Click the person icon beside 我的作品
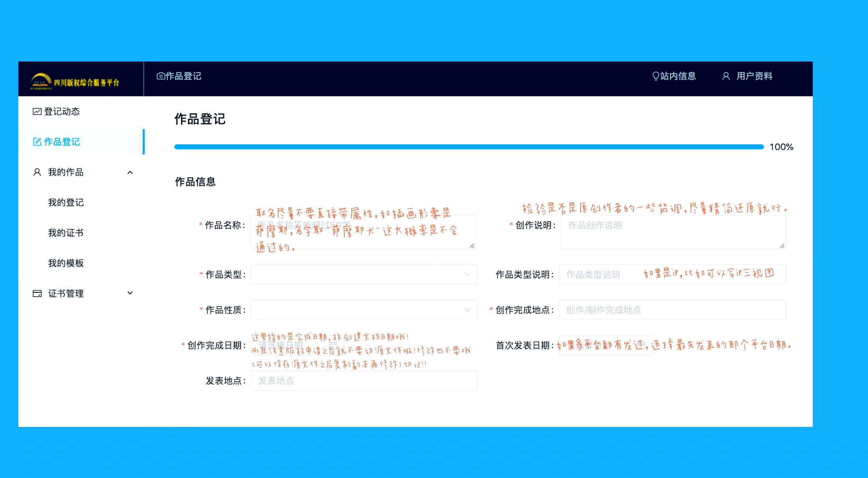 coord(37,172)
